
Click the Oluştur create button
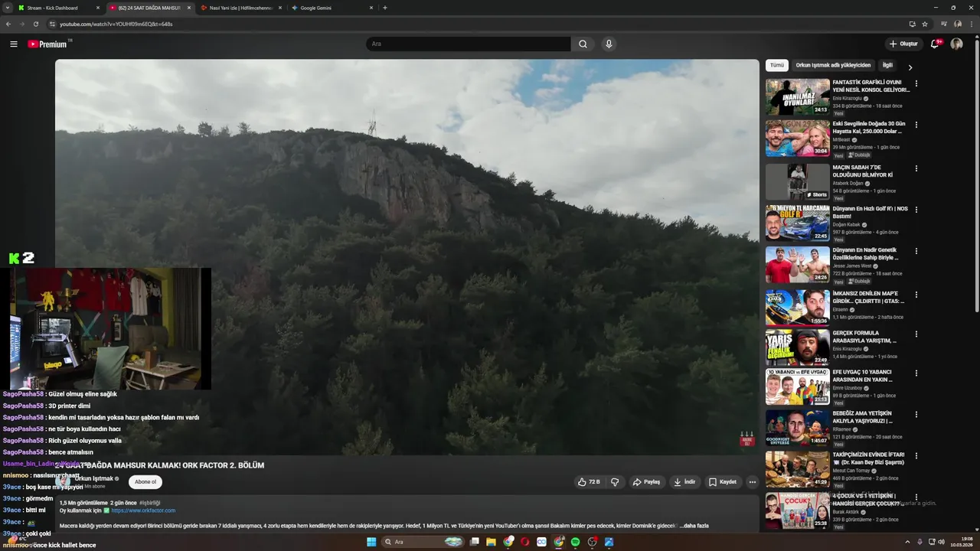click(x=903, y=44)
